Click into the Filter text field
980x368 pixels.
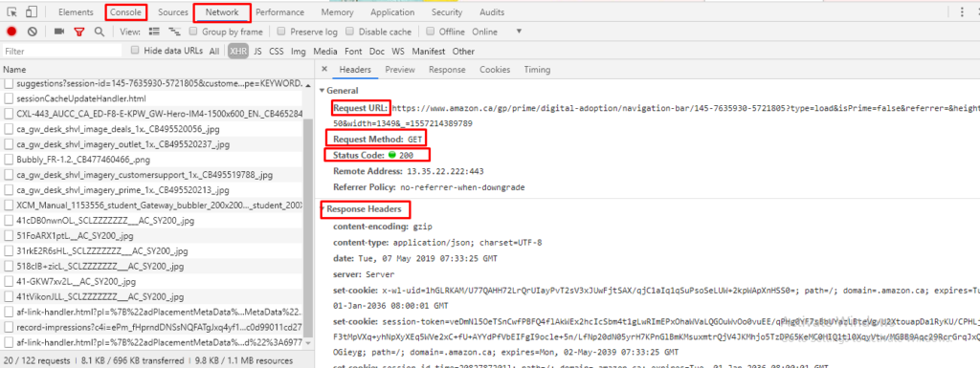(61, 52)
